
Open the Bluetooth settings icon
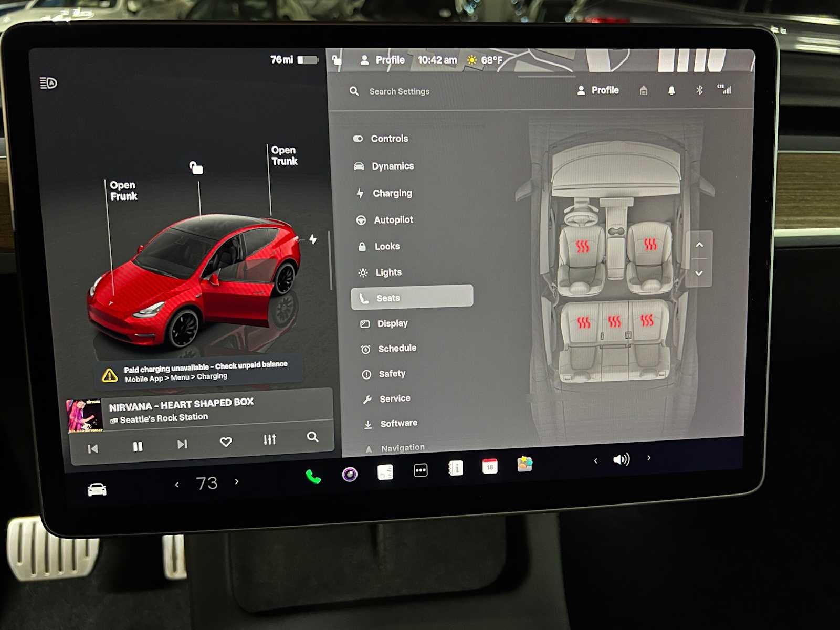(699, 90)
